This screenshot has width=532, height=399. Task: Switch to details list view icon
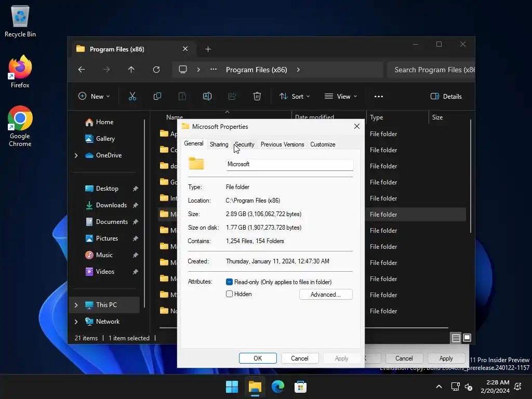[x=456, y=338]
